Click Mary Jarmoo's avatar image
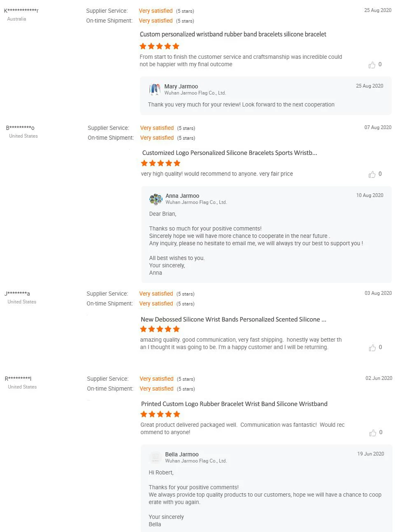Screen dimensions: 395x532 coord(155,89)
